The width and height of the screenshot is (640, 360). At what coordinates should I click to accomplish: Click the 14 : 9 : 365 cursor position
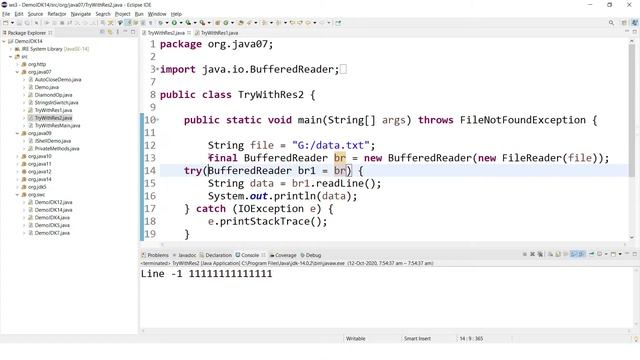(471, 338)
